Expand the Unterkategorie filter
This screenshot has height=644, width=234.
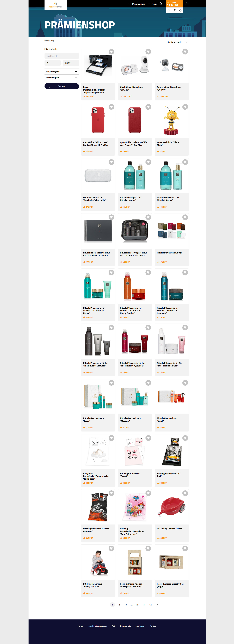pos(62,78)
